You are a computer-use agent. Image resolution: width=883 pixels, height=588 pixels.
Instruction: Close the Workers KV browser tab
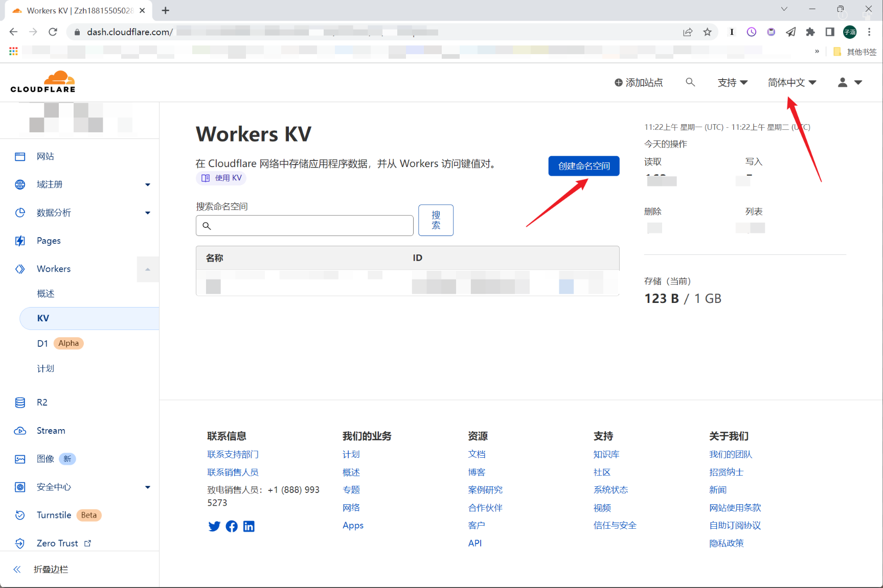click(x=142, y=10)
